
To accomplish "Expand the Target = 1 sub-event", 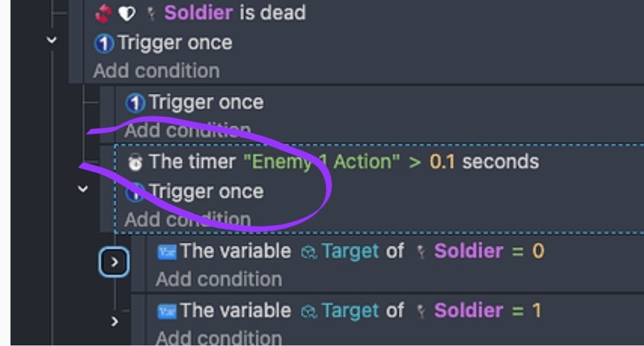I will (x=114, y=322).
